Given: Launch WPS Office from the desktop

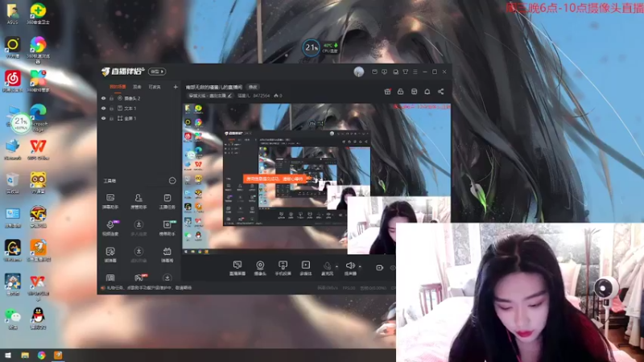Looking at the screenshot, I should tap(38, 150).
